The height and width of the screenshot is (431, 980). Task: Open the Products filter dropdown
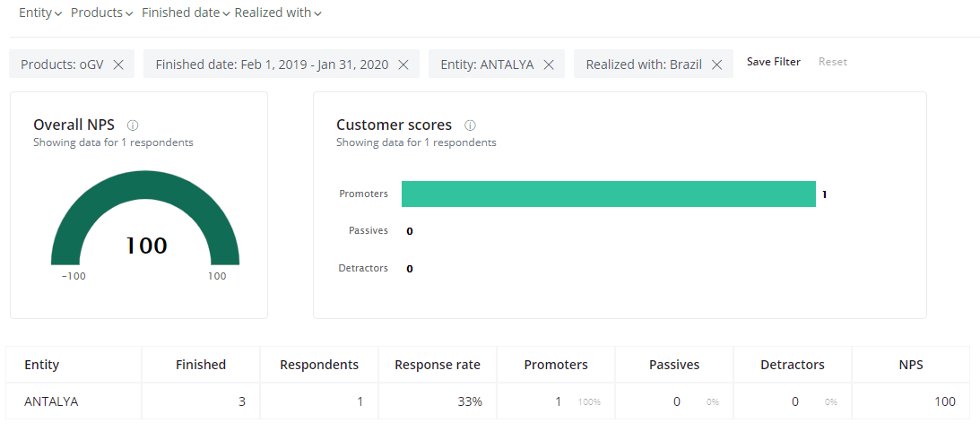click(102, 13)
